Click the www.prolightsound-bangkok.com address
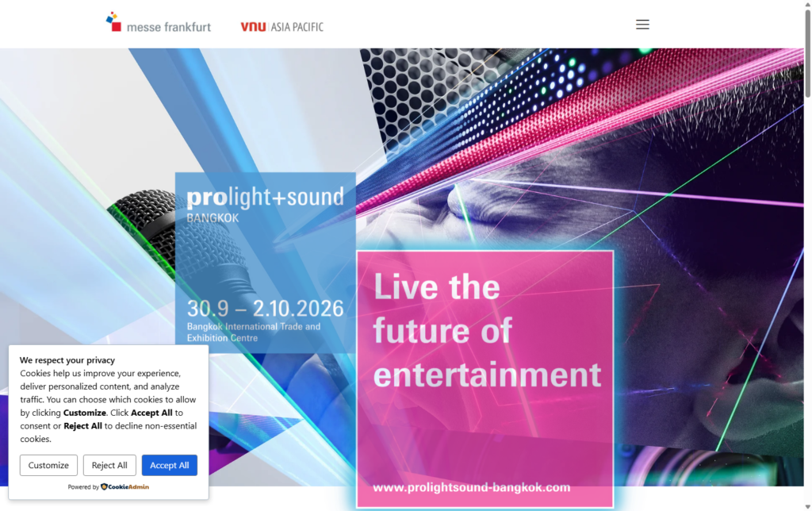This screenshot has width=812, height=511. click(x=471, y=487)
